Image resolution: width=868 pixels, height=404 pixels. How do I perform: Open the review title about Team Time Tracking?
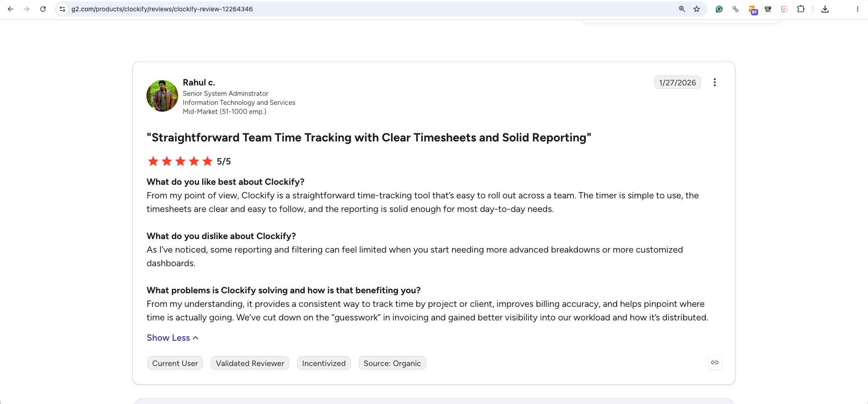[x=369, y=137]
